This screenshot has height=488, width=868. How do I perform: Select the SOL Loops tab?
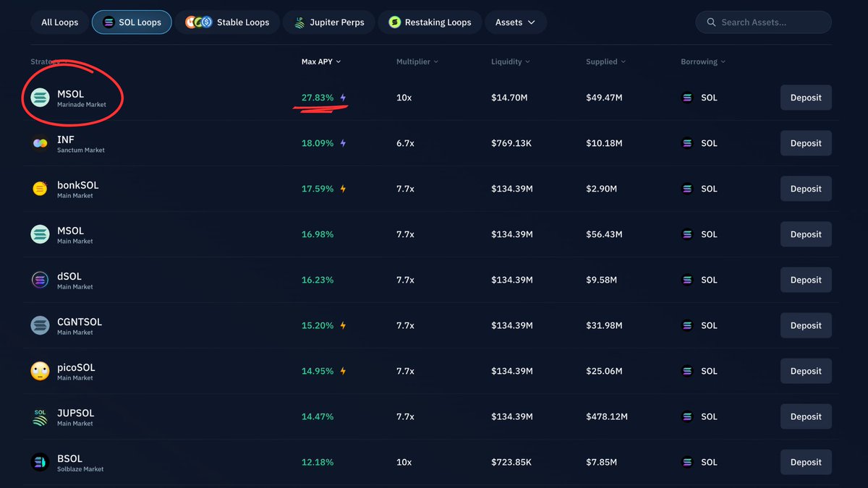pyautogui.click(x=132, y=22)
